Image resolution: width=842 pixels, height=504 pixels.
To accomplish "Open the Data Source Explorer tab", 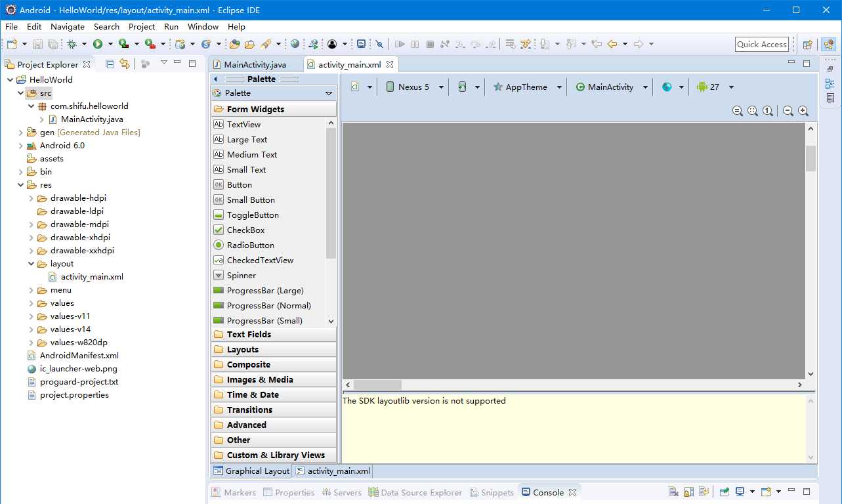I will pyautogui.click(x=415, y=492).
